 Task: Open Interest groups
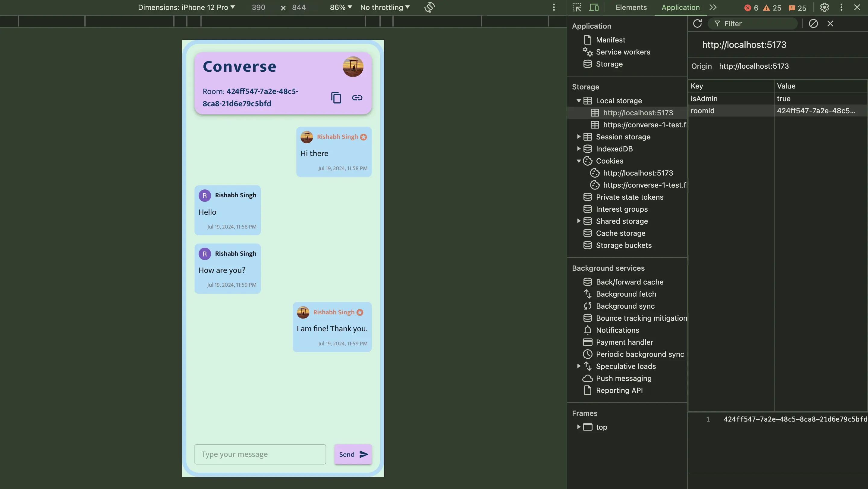pos(621,209)
